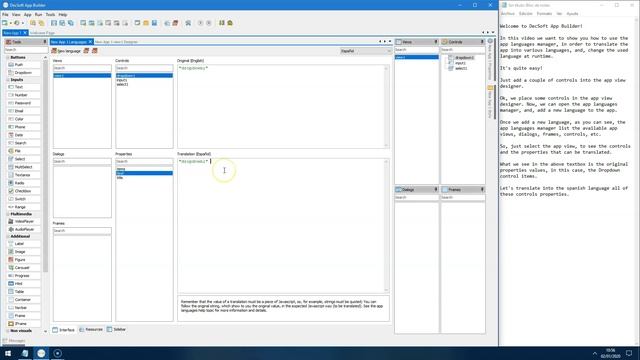
Task: Pin the right Controls panel
Action: [x=482, y=42]
